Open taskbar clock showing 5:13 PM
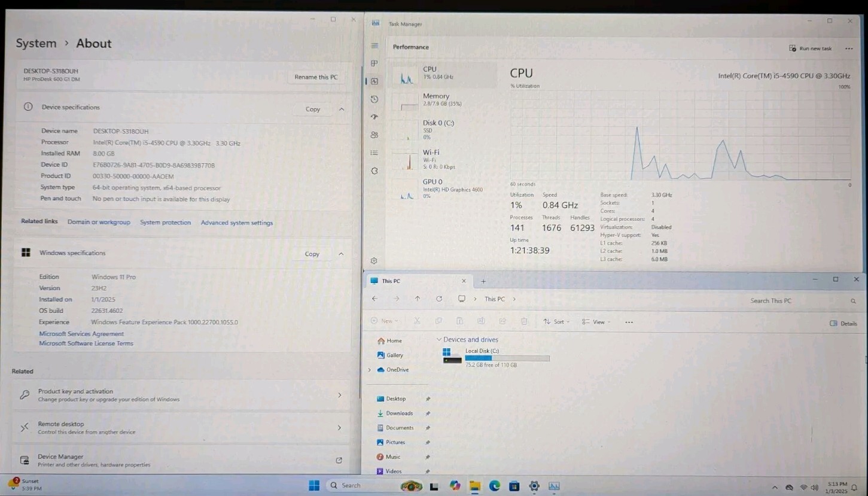Image resolution: width=868 pixels, height=496 pixels. pyautogui.click(x=837, y=487)
